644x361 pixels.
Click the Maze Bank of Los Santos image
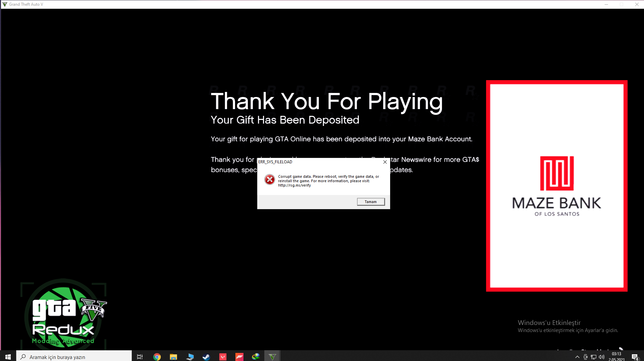click(x=557, y=186)
